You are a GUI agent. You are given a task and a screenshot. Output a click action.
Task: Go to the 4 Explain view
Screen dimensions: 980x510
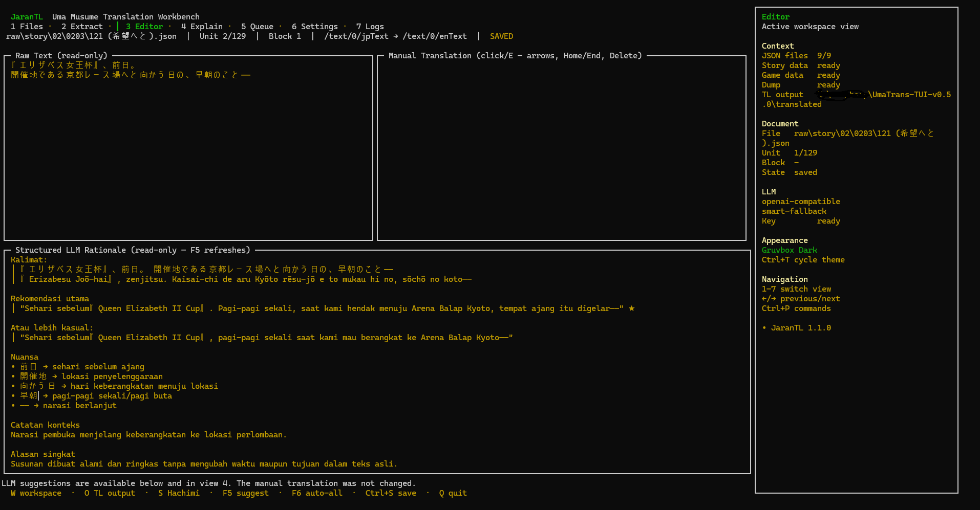point(202,27)
